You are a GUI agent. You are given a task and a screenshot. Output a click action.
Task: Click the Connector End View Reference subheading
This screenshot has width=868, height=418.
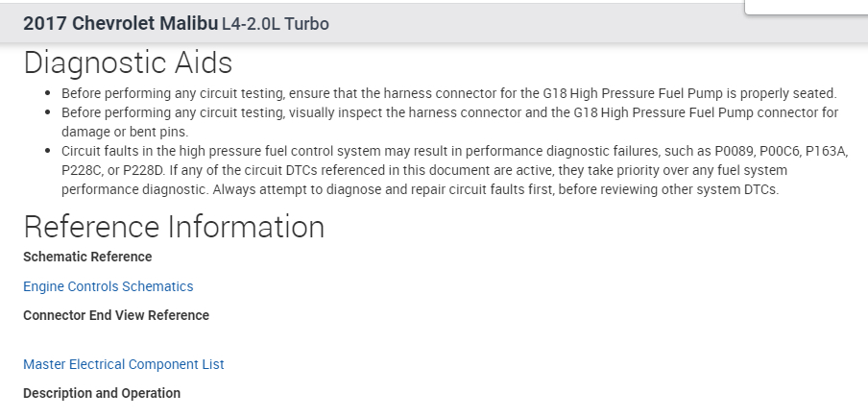(x=116, y=315)
